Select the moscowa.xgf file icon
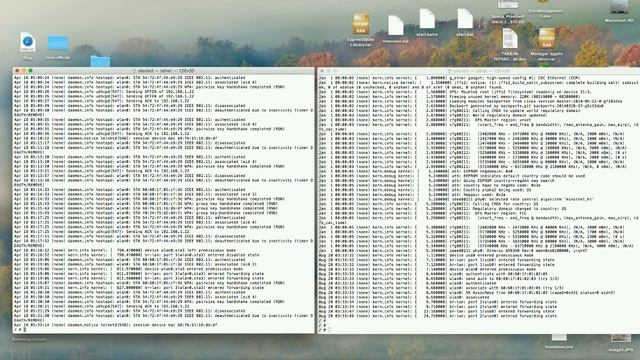This screenshot has height=360, width=640. point(396,26)
